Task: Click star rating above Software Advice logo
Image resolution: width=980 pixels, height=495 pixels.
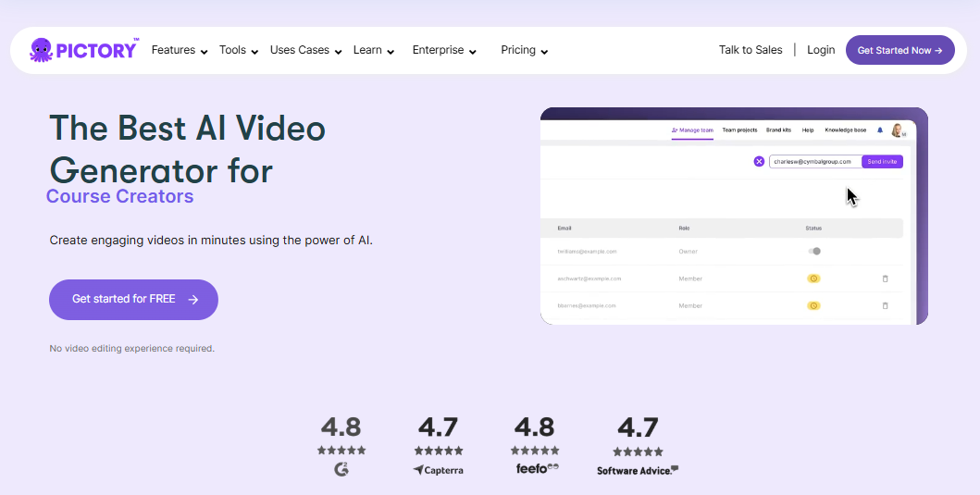Action: pos(638,452)
